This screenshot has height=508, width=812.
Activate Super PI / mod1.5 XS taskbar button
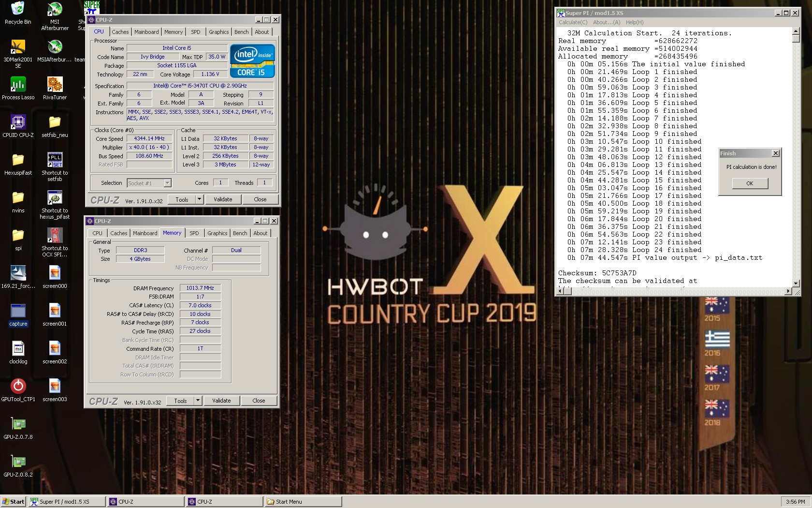coord(67,502)
